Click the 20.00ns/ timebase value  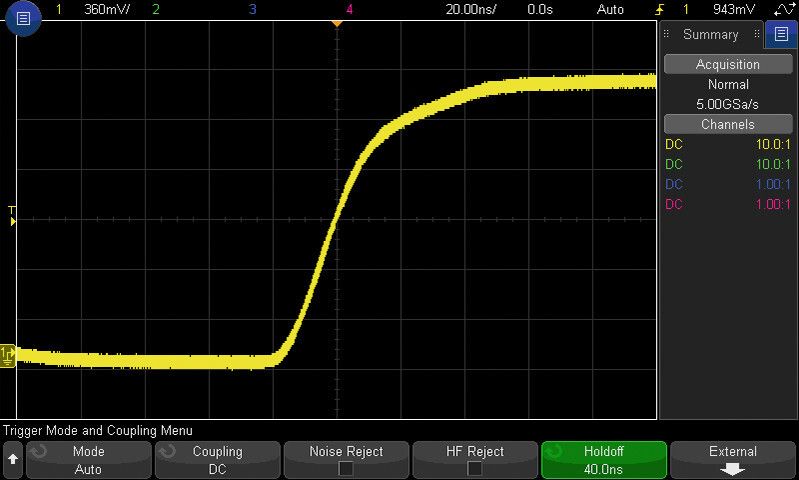tap(471, 9)
